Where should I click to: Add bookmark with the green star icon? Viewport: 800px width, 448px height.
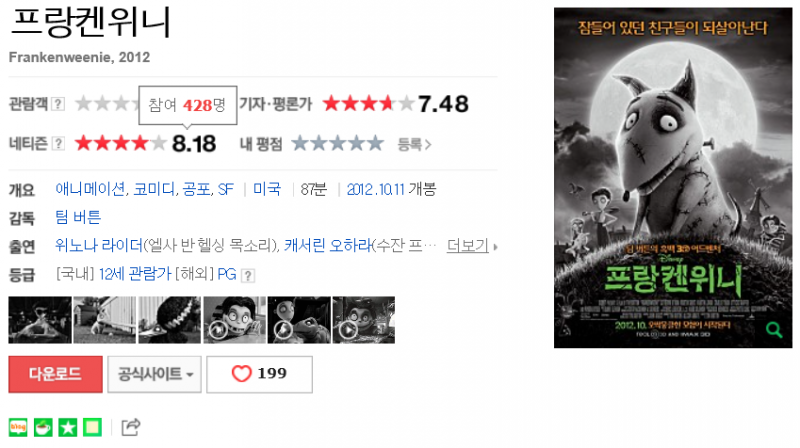coord(67,427)
